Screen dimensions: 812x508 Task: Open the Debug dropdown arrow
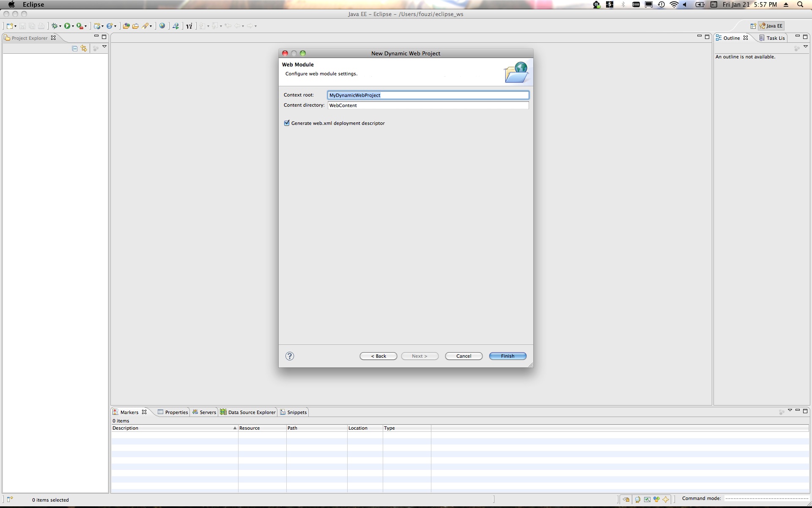(x=60, y=26)
